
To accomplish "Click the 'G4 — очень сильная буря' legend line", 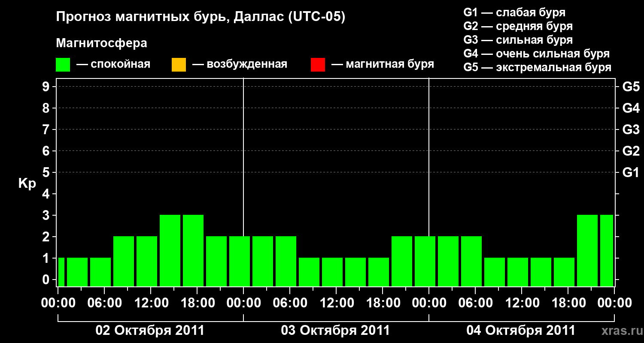I will click(537, 54).
